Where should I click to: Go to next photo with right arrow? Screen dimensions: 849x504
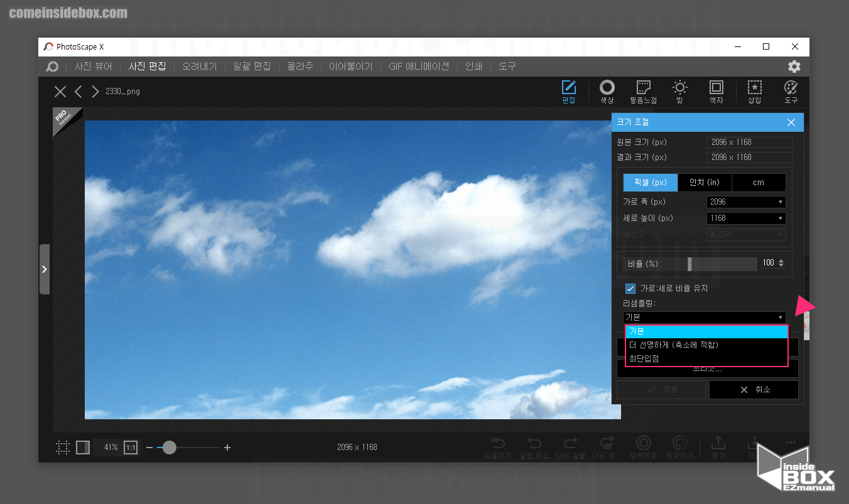95,92
